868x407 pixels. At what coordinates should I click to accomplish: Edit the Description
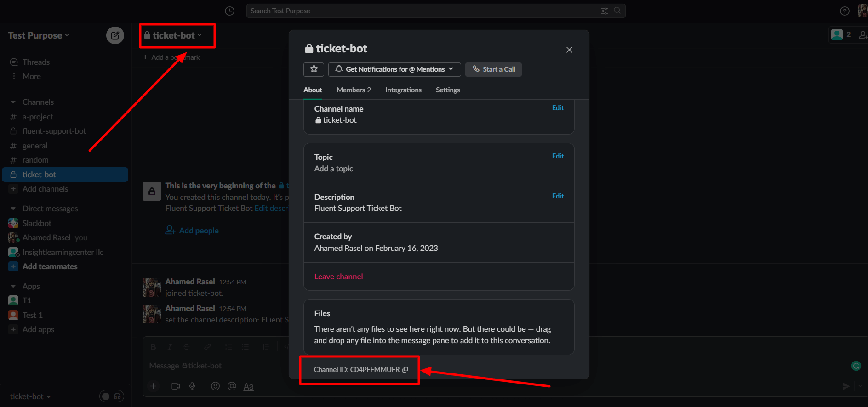point(558,196)
